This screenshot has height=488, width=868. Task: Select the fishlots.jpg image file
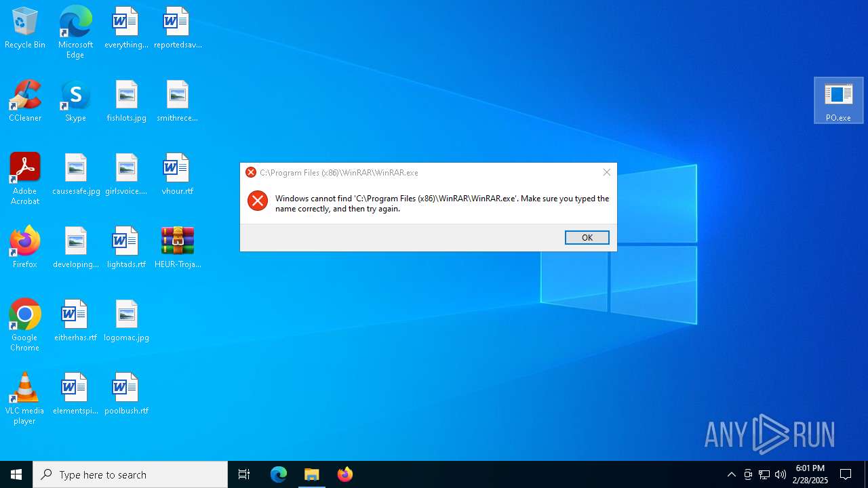coord(126,101)
